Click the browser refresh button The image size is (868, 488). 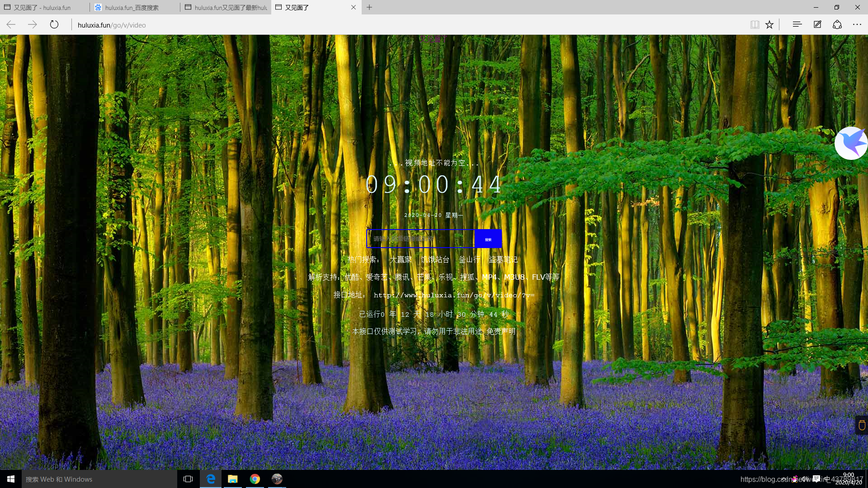tap(54, 25)
